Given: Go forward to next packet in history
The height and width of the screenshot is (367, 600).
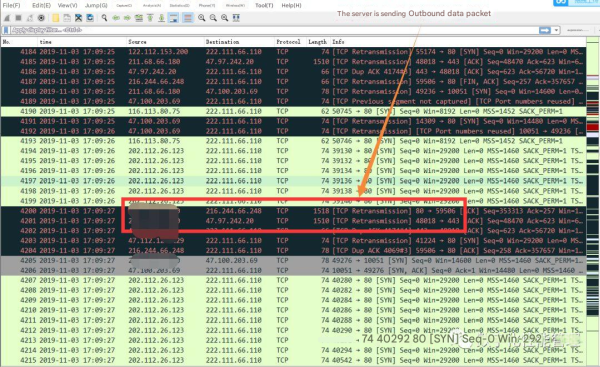Looking at the screenshot, I should (127, 18).
